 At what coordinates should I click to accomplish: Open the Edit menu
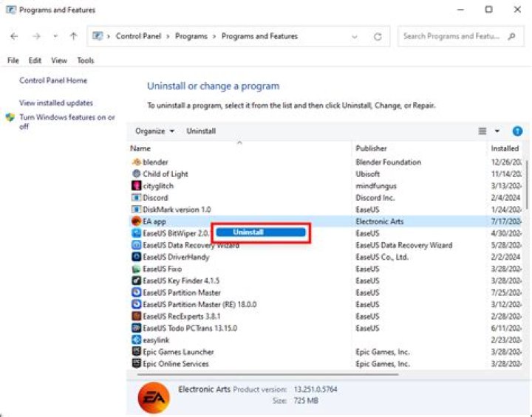pyautogui.click(x=35, y=61)
